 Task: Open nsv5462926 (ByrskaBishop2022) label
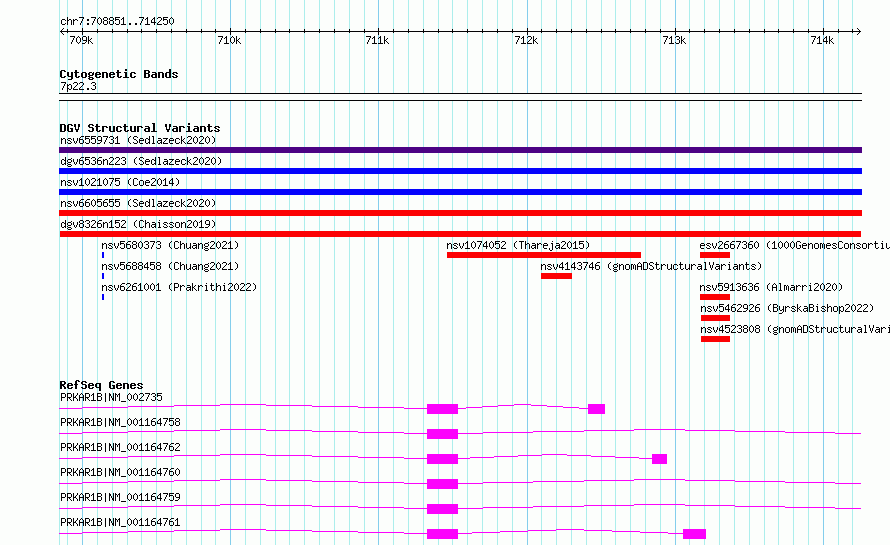[x=787, y=308]
